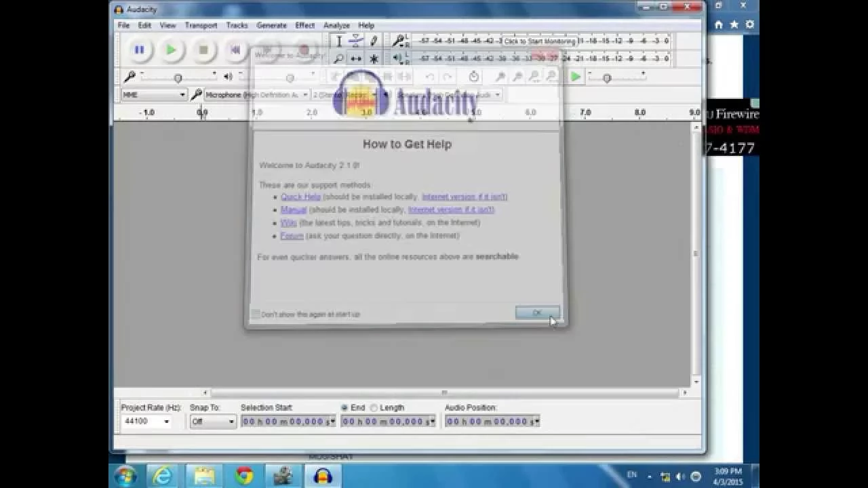
Task: Open the recording meter microphone menu
Action: [x=399, y=41]
